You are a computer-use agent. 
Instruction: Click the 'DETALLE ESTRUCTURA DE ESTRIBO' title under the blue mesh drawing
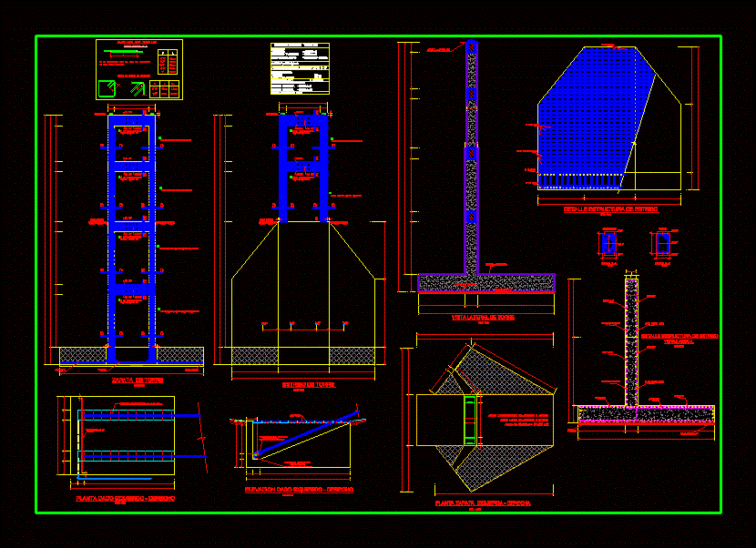pyautogui.click(x=611, y=209)
